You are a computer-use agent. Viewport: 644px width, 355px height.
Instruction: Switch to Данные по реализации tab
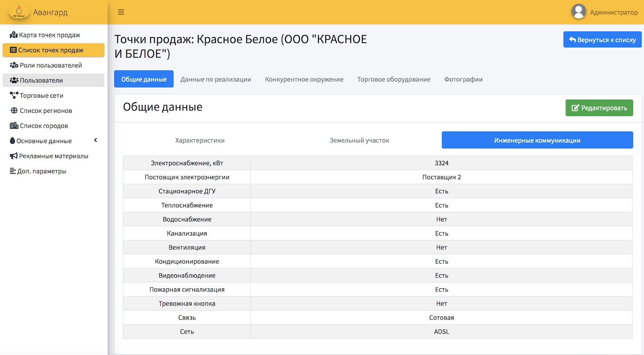tap(216, 79)
